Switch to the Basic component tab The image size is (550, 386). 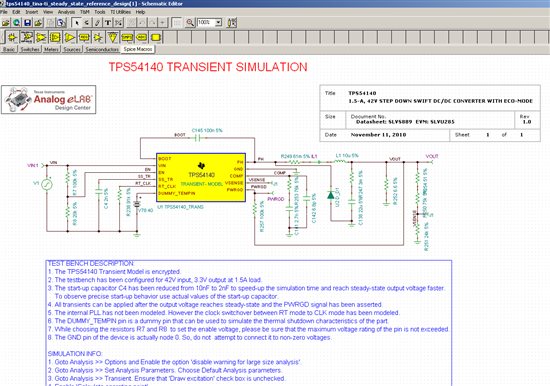tap(9, 49)
